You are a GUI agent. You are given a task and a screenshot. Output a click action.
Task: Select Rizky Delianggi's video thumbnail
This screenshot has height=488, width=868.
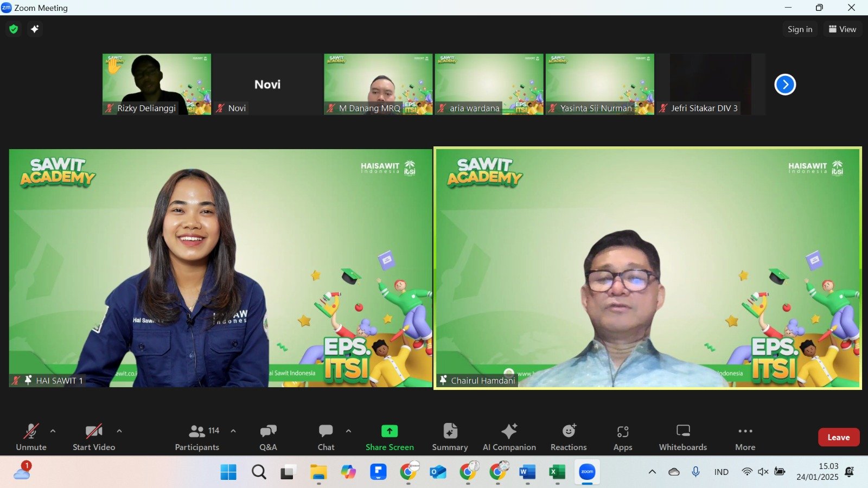click(157, 84)
